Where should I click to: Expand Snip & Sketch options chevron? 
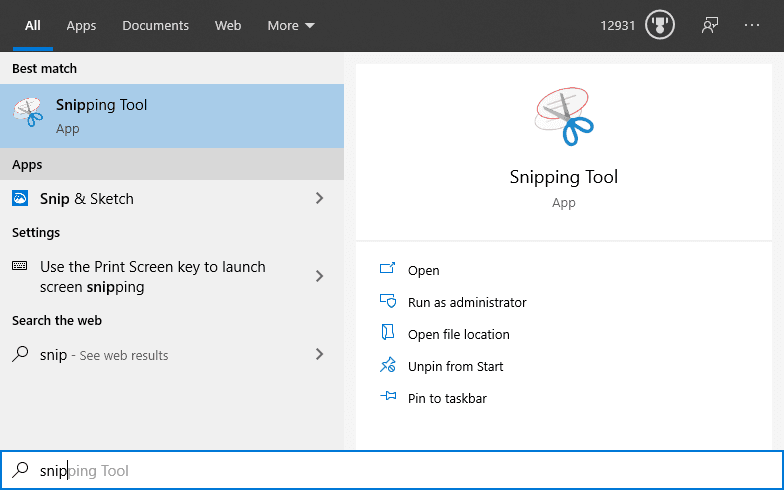(319, 199)
